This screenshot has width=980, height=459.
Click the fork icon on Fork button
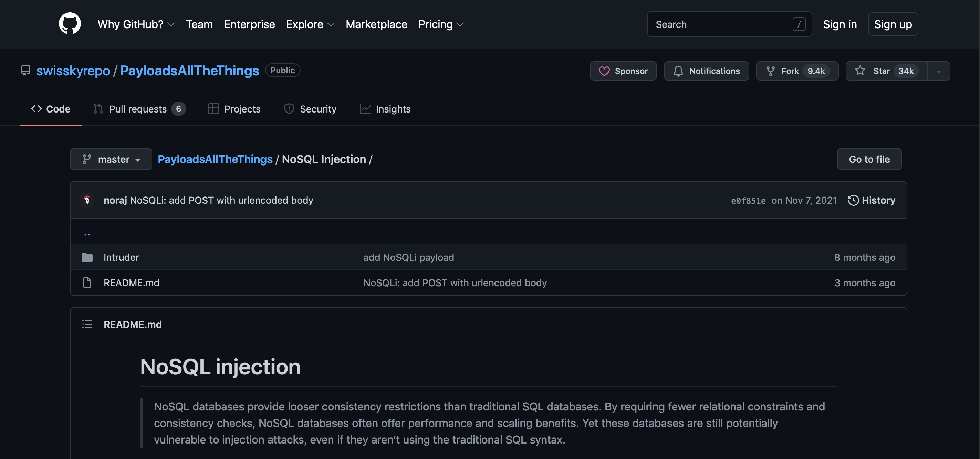click(770, 71)
